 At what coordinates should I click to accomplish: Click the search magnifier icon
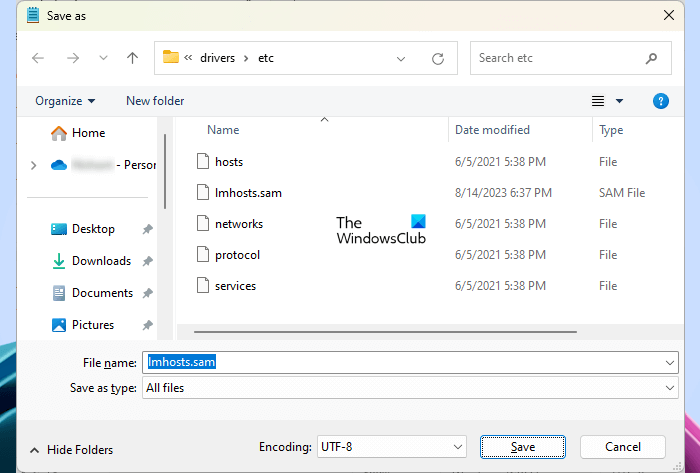click(x=651, y=58)
